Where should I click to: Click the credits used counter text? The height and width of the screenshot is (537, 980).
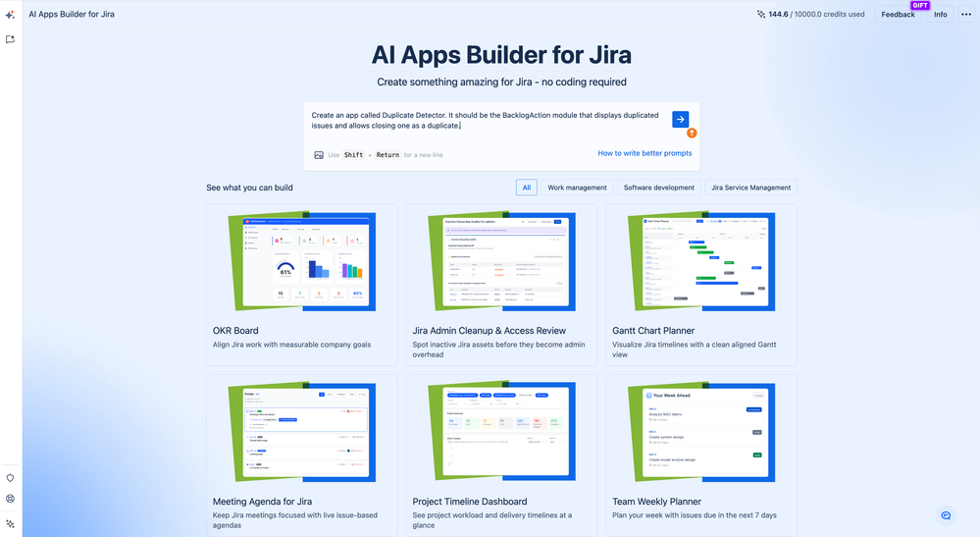click(816, 15)
